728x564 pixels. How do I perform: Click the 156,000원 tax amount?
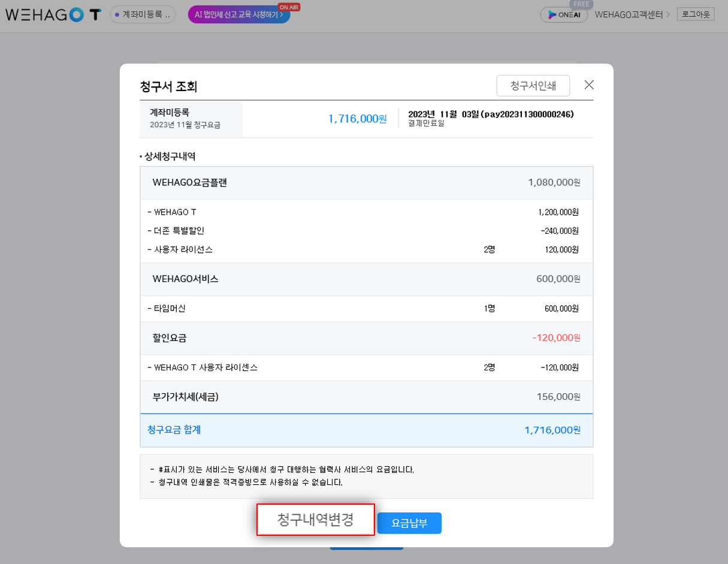pyautogui.click(x=559, y=397)
